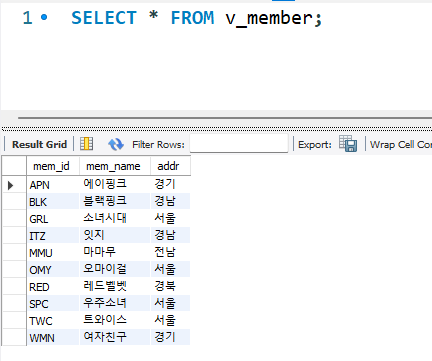Screen dimensions: 432x361
Task: Click the 잇지 name cell
Action: point(115,235)
